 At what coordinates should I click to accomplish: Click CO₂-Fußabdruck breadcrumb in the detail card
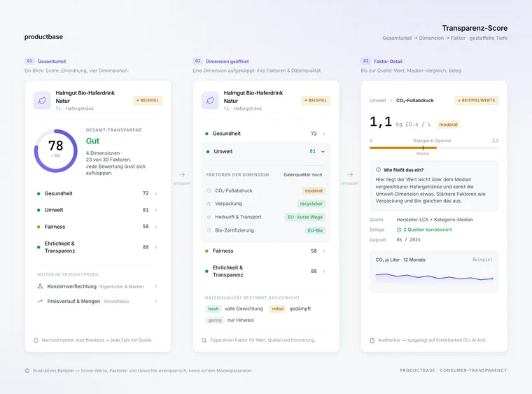[414, 100]
